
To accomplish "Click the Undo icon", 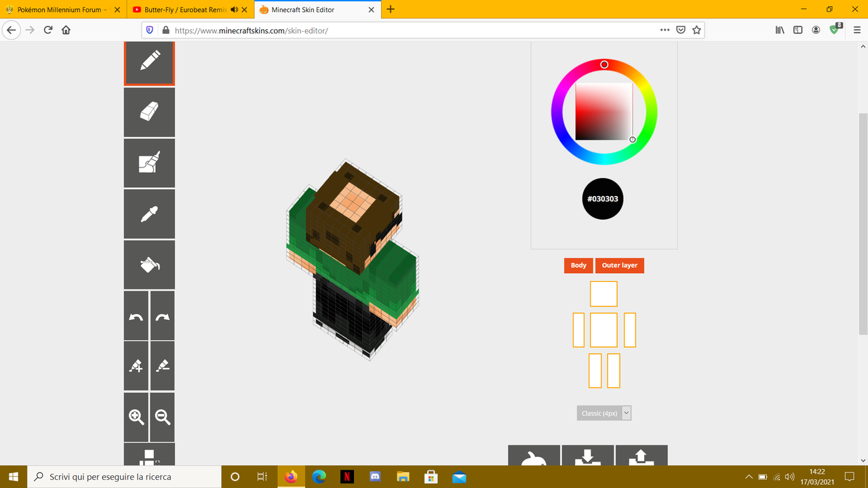I will [136, 315].
